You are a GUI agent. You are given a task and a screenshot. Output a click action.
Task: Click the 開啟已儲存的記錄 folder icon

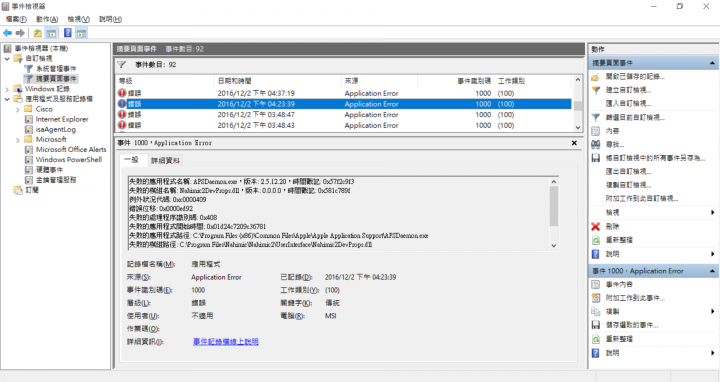point(596,77)
